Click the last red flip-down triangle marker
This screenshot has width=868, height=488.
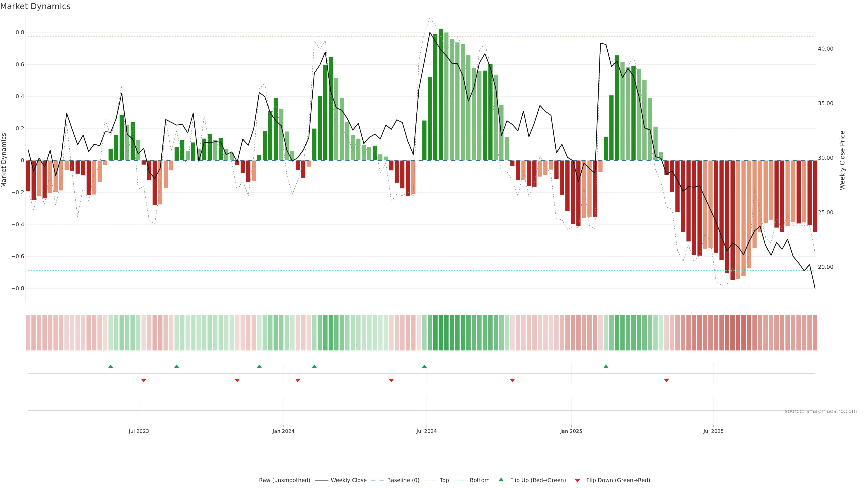click(666, 380)
